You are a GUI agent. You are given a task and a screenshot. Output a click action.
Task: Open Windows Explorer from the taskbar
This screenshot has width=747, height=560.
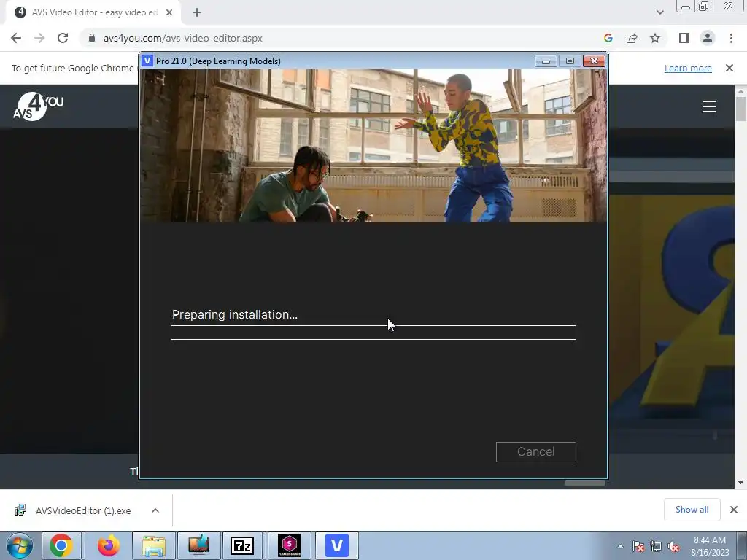point(154,545)
